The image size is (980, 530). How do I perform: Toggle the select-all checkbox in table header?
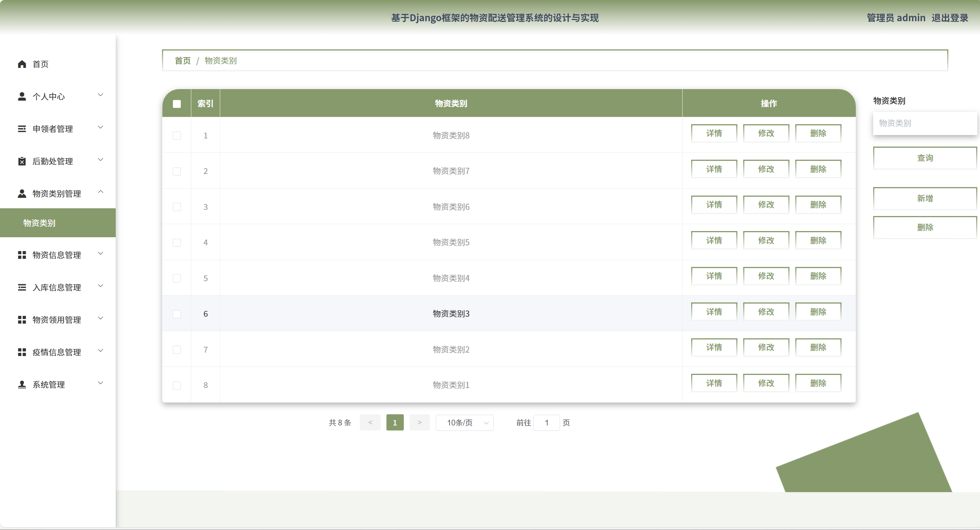click(x=177, y=104)
